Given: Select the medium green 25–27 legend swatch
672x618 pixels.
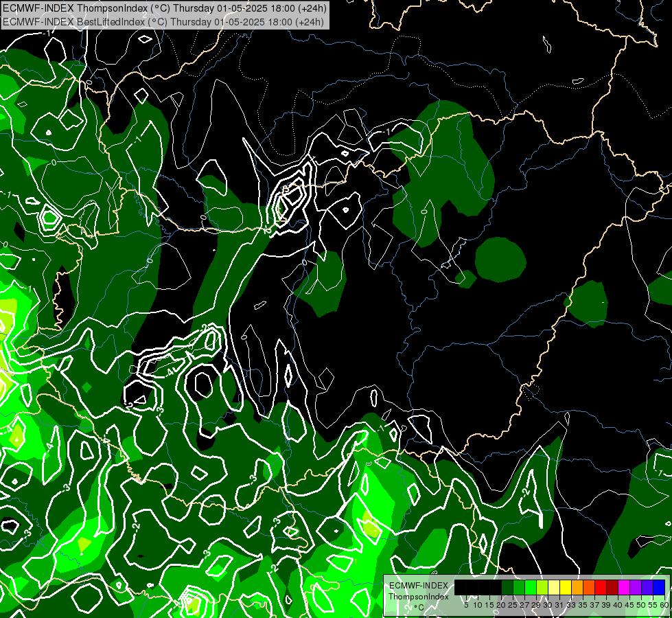Looking at the screenshot, I should point(519,587).
